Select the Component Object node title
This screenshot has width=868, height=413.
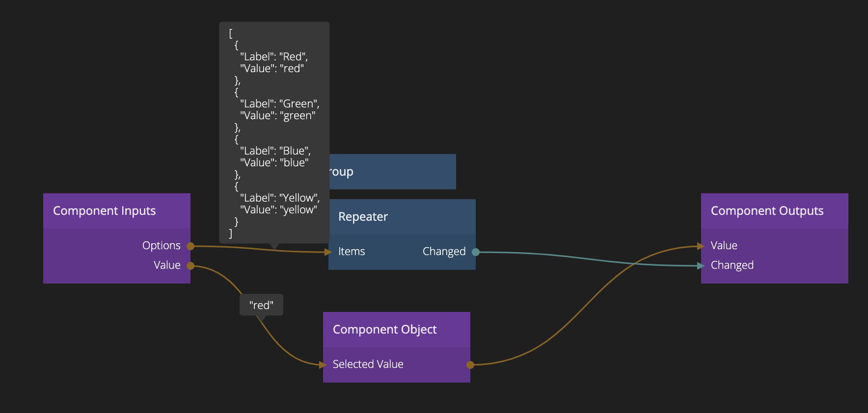[x=384, y=330]
